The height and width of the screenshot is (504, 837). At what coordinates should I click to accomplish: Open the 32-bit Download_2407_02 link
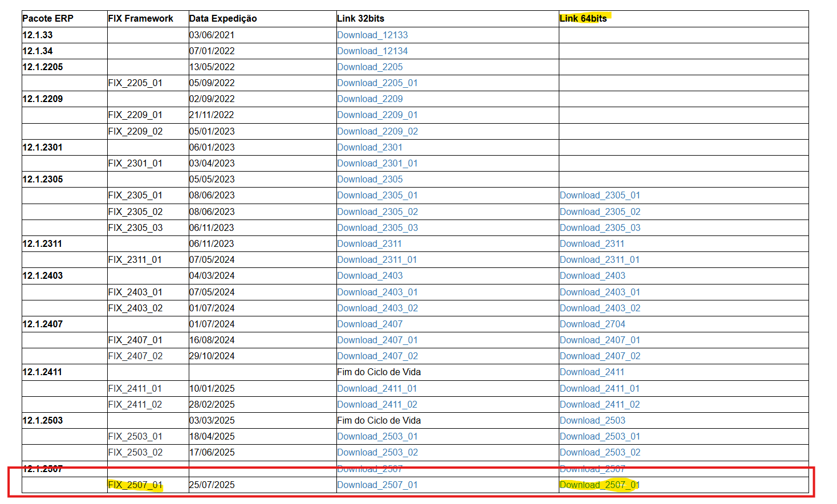(377, 356)
